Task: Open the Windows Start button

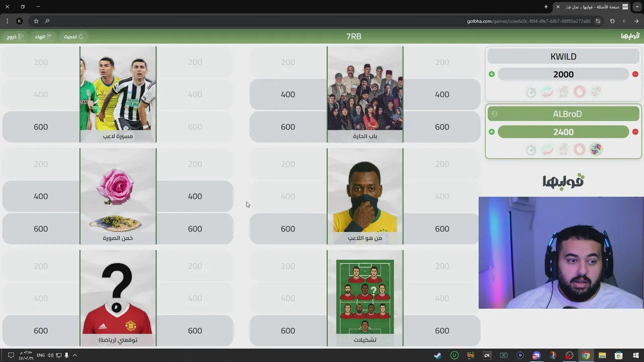Action: [635, 355]
